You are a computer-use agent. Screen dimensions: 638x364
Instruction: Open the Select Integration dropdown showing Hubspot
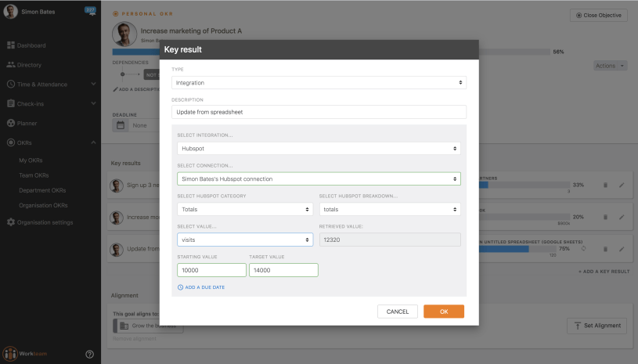(x=319, y=148)
